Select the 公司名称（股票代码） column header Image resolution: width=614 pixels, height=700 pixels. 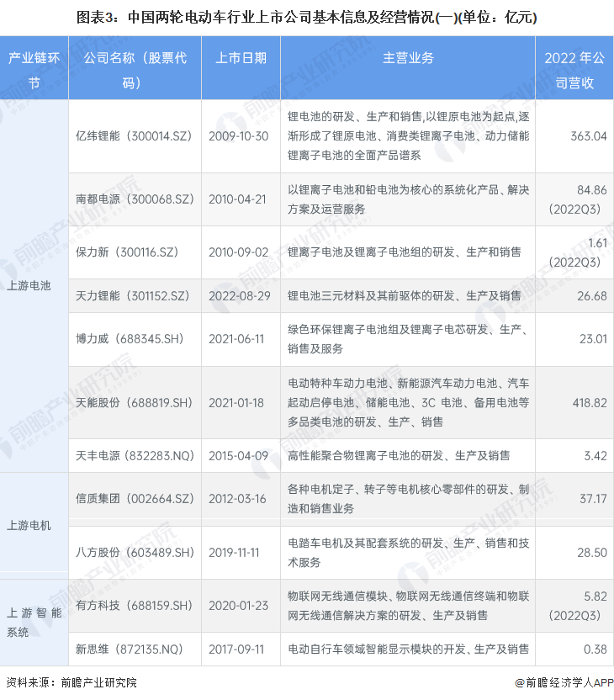(134, 70)
